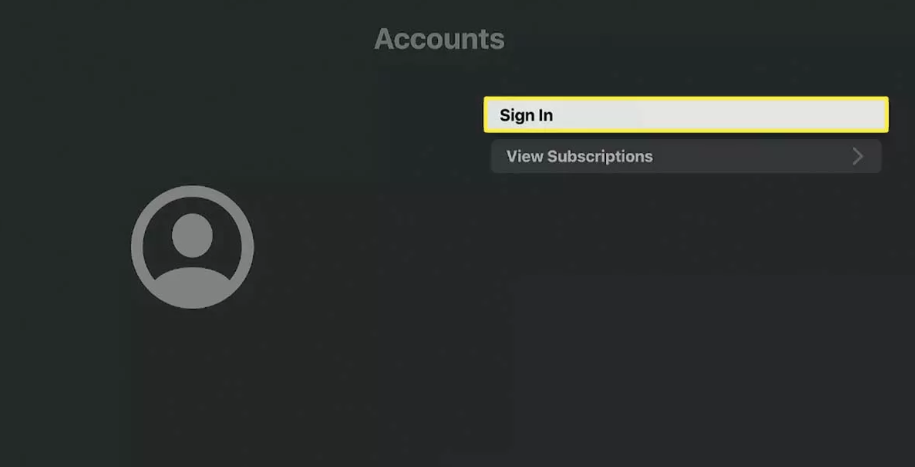The image size is (915, 467).
Task: Click the head of the avatar icon
Action: point(192,235)
